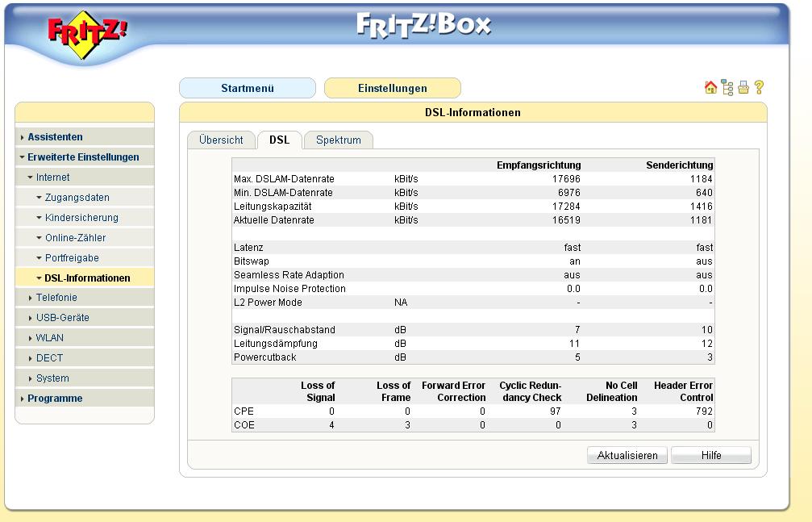Open Kindersicherung menu entry
Viewport: 812px width, 522px height.
coord(81,218)
